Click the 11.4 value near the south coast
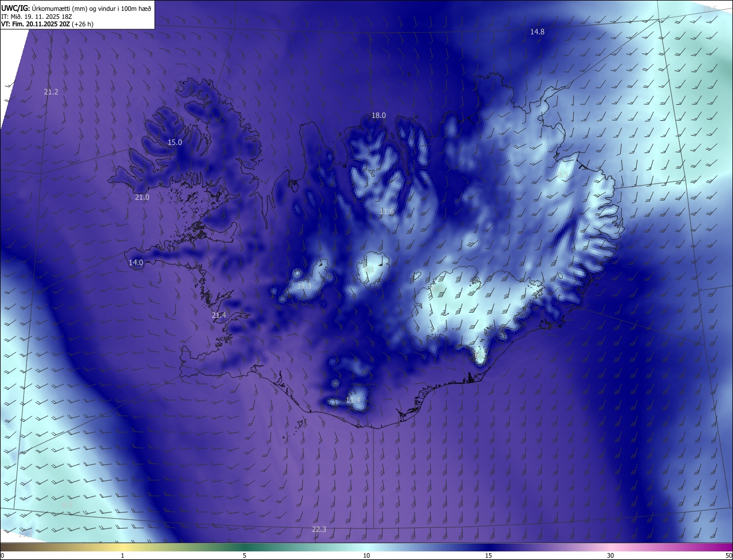This screenshot has height=560, width=733. [353, 400]
